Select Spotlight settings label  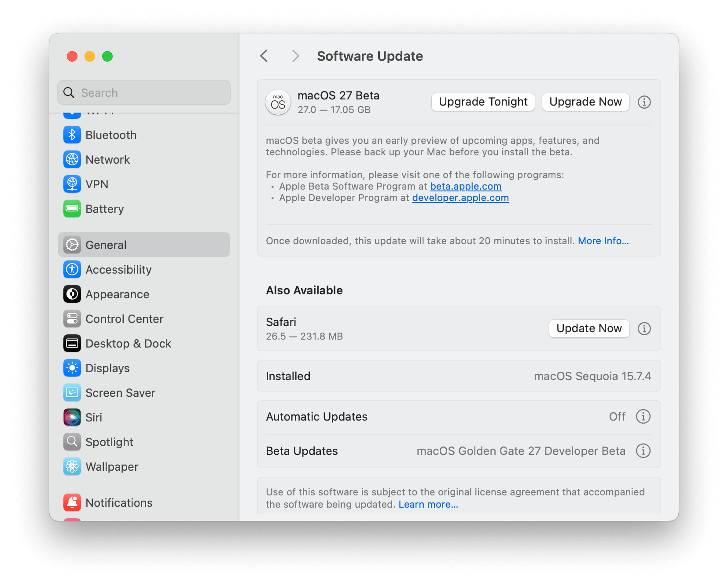click(x=110, y=442)
